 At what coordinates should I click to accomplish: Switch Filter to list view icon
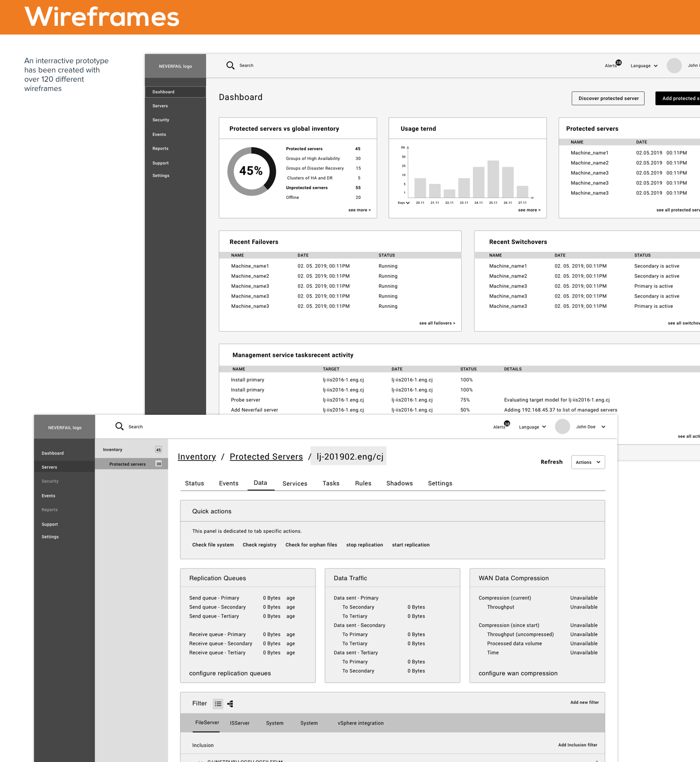coord(218,704)
